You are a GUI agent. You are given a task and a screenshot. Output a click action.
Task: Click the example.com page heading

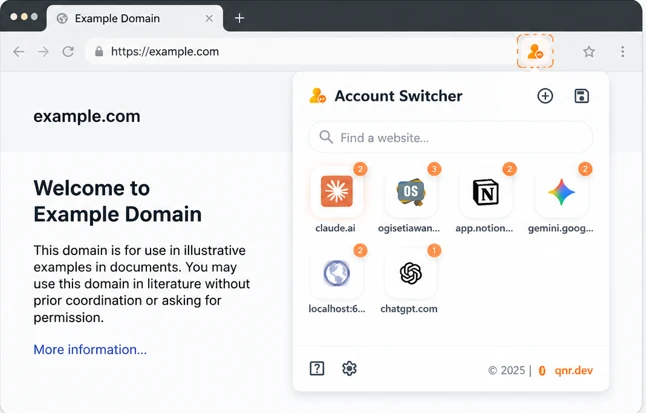[x=87, y=116]
